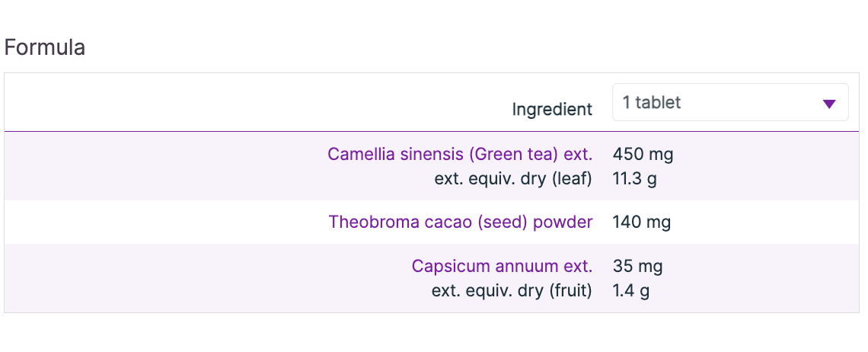This screenshot has height=352, width=868.
Task: Click the '1 tablet' text in the selector
Action: point(651,102)
